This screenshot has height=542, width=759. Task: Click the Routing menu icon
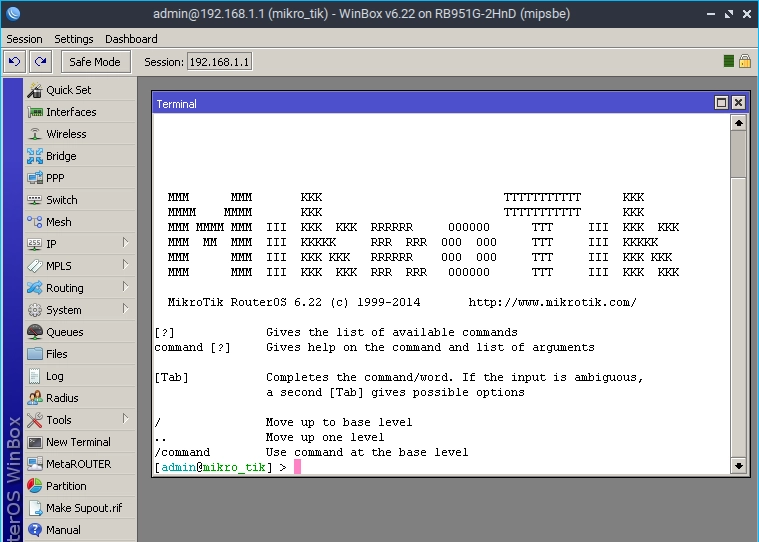point(35,288)
